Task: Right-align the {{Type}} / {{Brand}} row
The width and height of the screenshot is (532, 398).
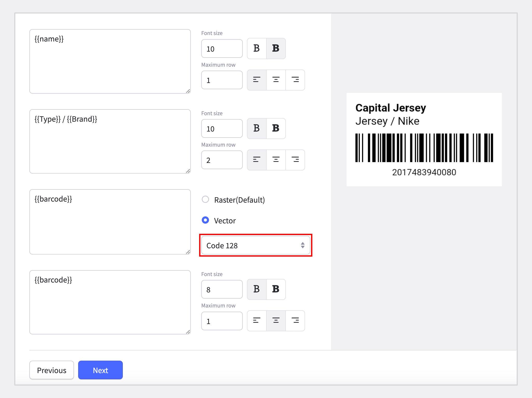Action: (295, 160)
